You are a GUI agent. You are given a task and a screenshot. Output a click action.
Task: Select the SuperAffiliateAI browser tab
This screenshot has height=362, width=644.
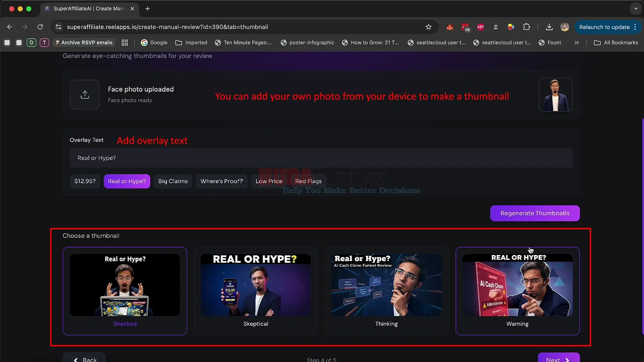pyautogui.click(x=89, y=9)
